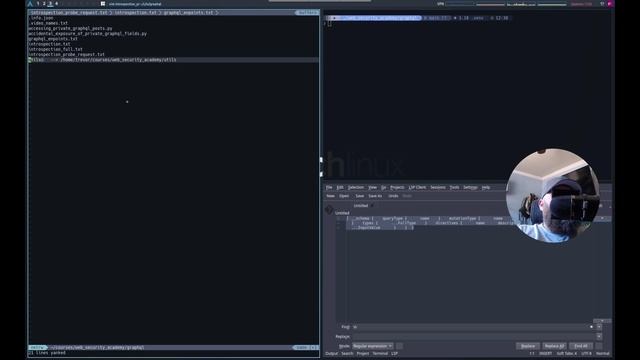Open the View menu in Kate

click(x=372, y=187)
